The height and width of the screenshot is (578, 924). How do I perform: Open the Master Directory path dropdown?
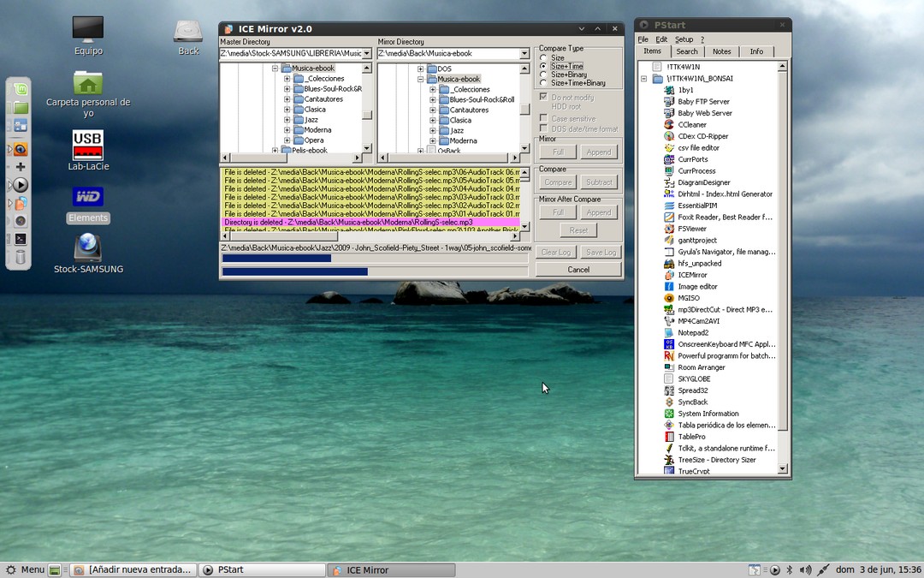coord(367,54)
